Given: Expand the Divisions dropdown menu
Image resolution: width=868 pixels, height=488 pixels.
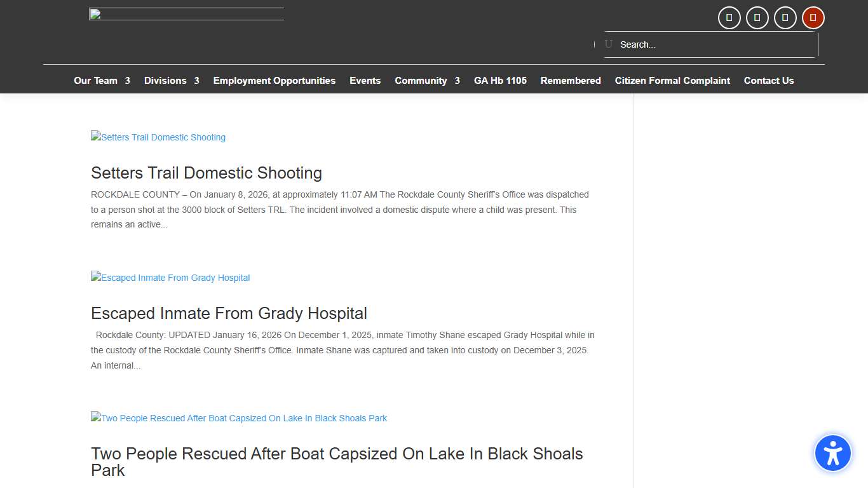Looking at the screenshot, I should (165, 81).
